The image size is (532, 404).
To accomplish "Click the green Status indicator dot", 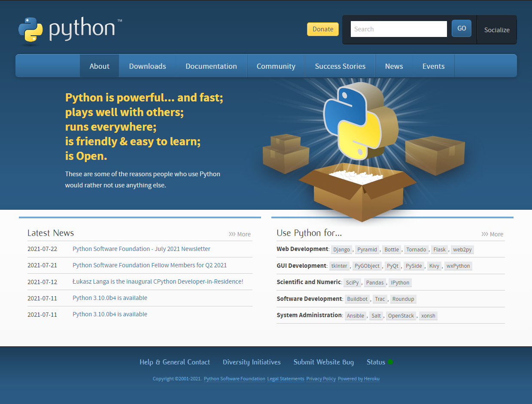I will click(390, 362).
